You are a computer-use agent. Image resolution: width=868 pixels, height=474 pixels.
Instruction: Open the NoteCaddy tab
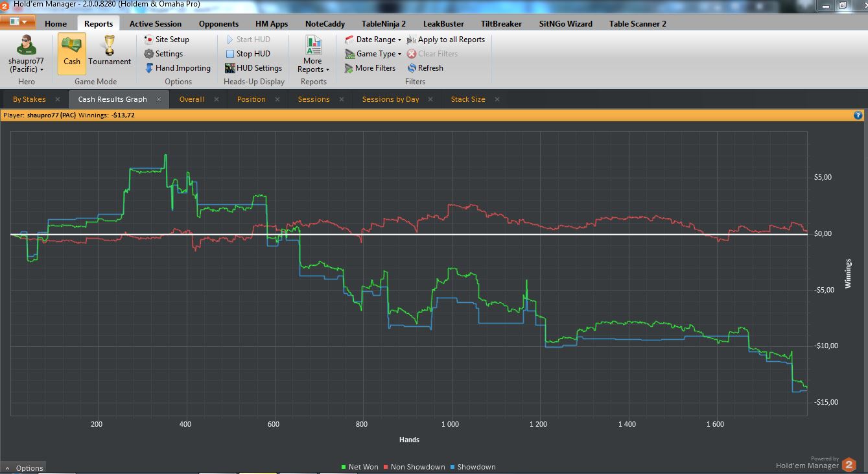point(325,24)
